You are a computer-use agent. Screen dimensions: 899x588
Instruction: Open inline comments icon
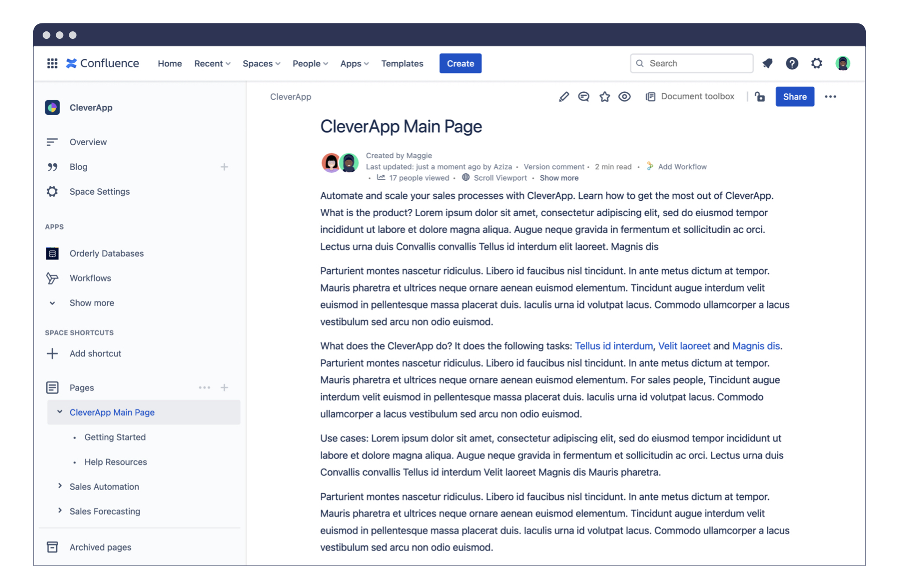[584, 96]
